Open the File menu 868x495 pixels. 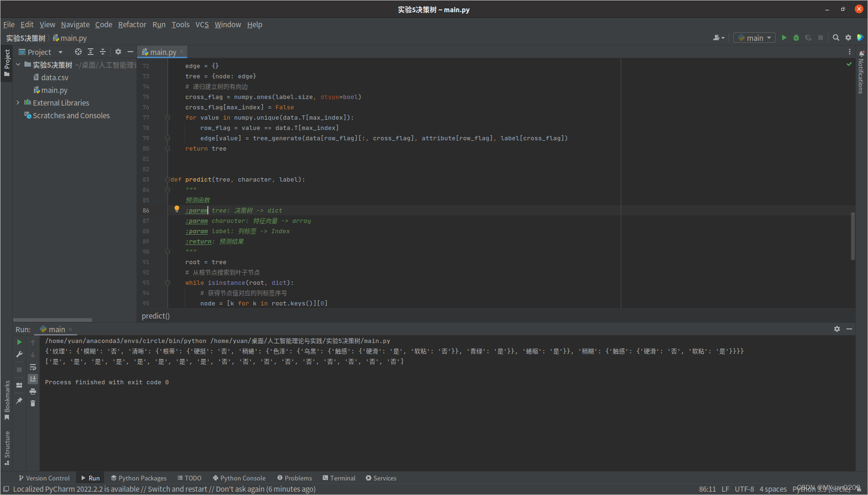9,24
